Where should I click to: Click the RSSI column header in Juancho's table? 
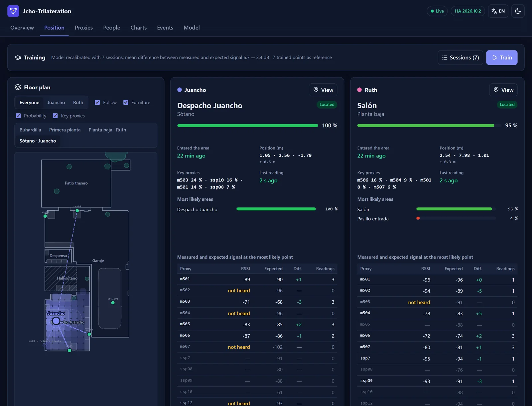pyautogui.click(x=245, y=269)
